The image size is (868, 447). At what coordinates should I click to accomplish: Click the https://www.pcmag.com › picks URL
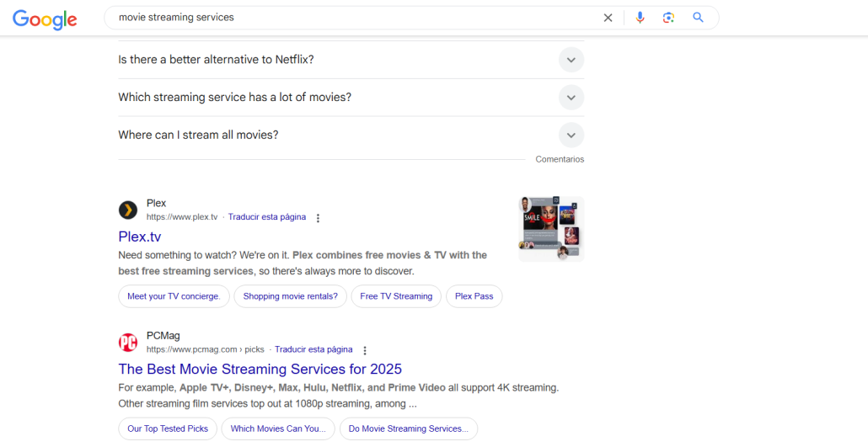[206, 349]
